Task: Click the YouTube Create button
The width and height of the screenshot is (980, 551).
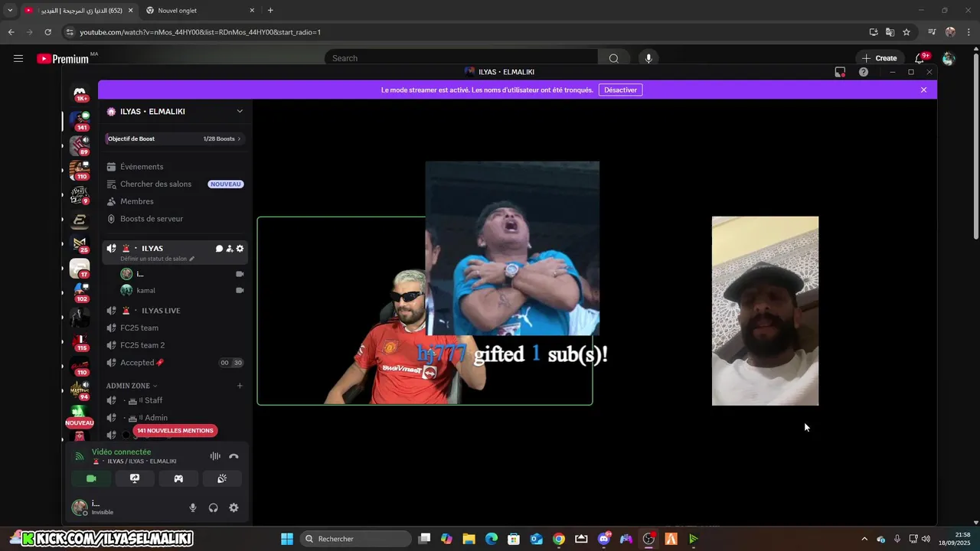Action: pyautogui.click(x=879, y=58)
